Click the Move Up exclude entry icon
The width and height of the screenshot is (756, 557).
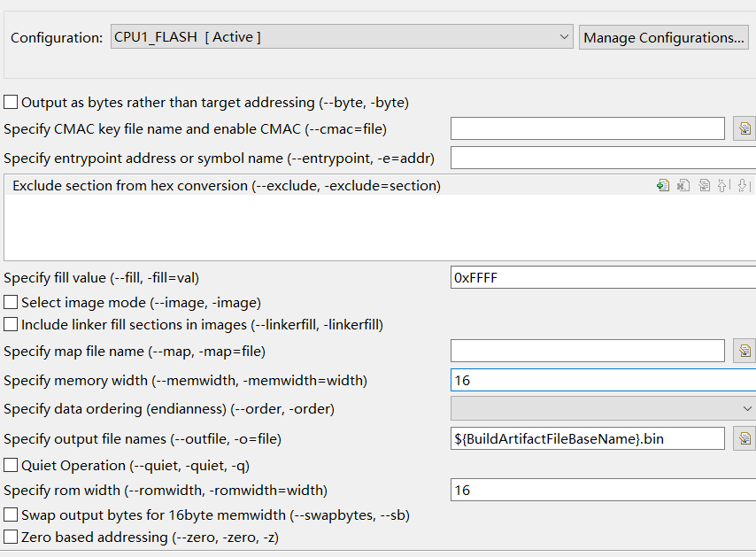(723, 186)
